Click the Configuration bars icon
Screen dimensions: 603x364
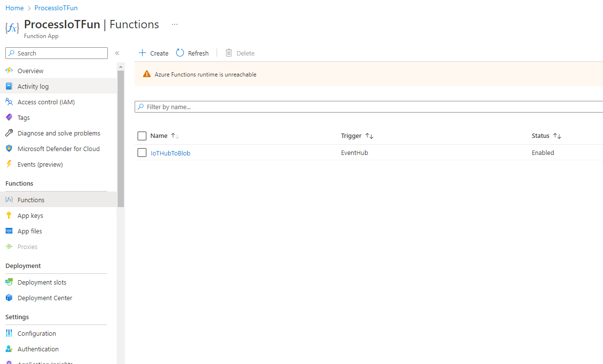(x=9, y=333)
